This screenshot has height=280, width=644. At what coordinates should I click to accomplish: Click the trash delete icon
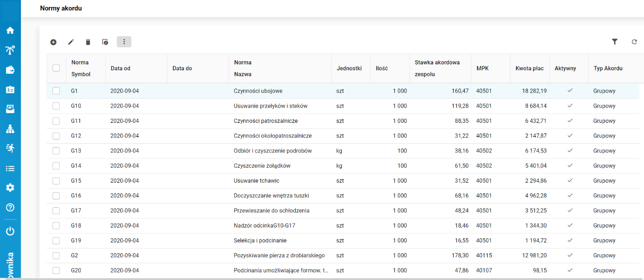[x=88, y=42]
